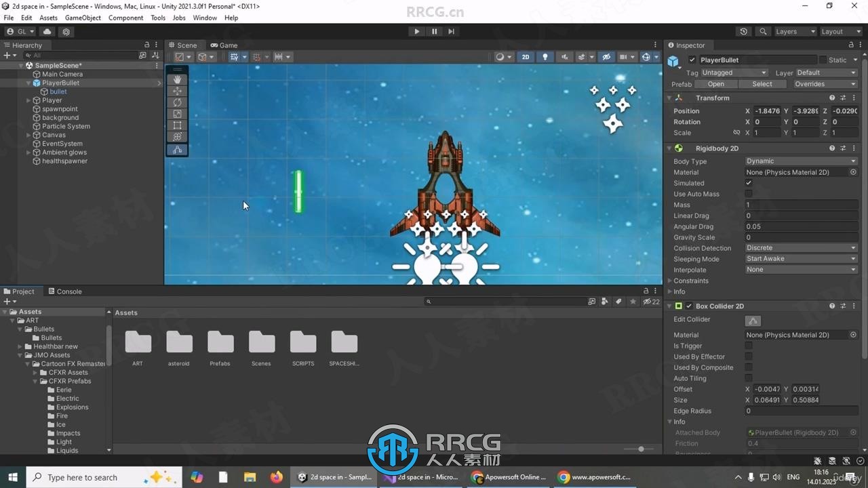The height and width of the screenshot is (488, 868).
Task: Lock the Hierarchy panel
Action: tap(147, 45)
